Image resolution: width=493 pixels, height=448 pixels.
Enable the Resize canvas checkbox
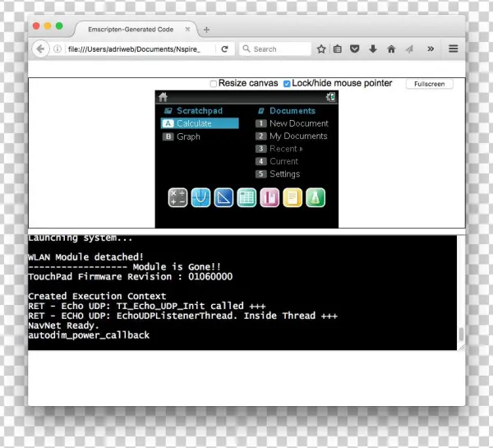coord(214,84)
